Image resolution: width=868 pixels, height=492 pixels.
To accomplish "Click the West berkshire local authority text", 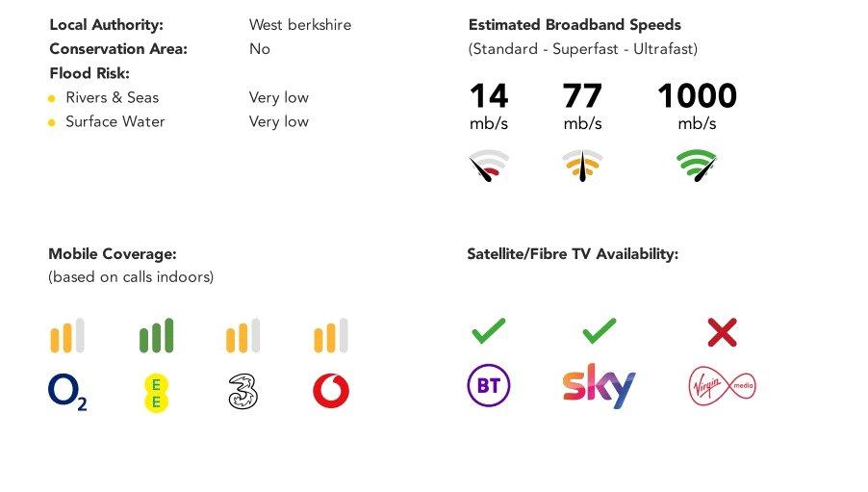I will tap(300, 25).
